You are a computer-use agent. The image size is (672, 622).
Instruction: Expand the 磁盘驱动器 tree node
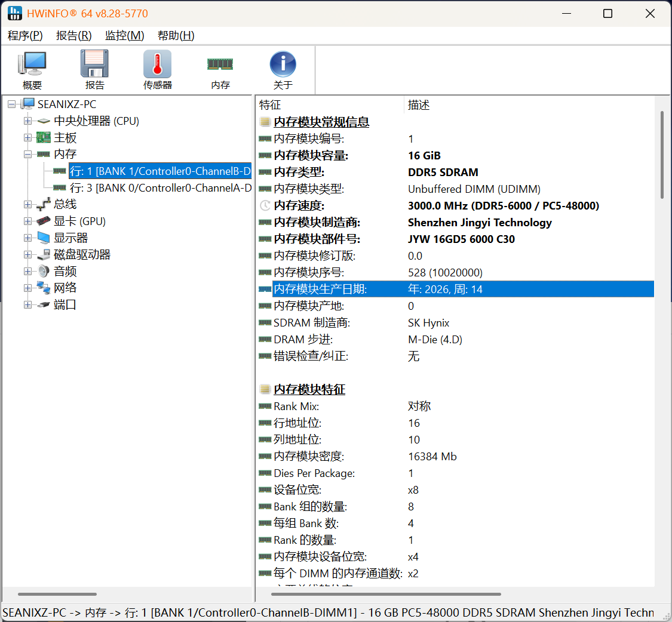click(x=28, y=254)
